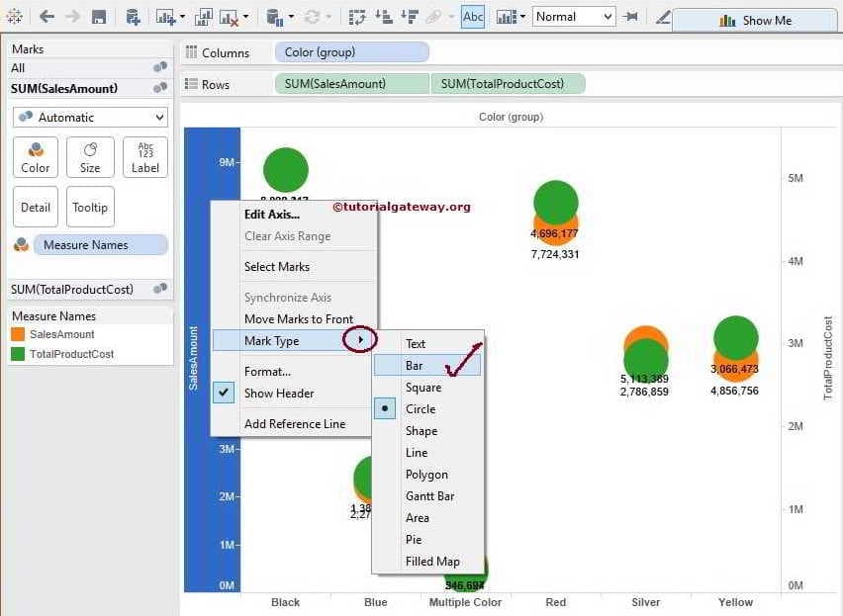Viewport: 843px width, 616px height.
Task: Click the SUM(SalesAmount) pill on Rows shelf
Action: (x=351, y=84)
